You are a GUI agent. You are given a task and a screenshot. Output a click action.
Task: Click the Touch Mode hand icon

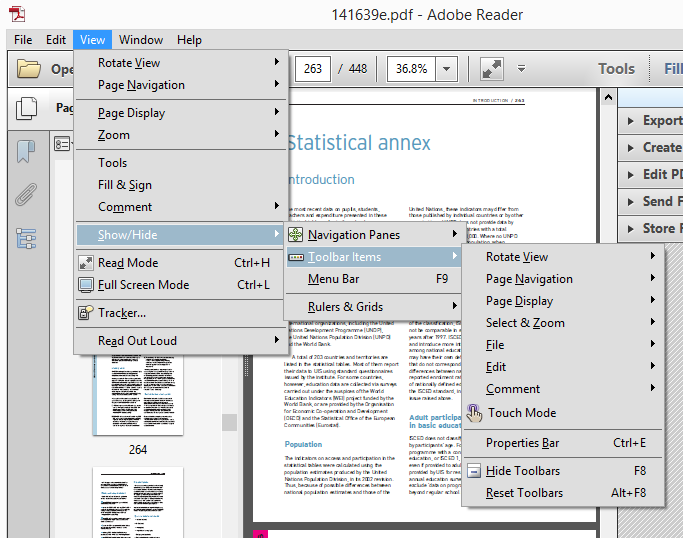(474, 413)
